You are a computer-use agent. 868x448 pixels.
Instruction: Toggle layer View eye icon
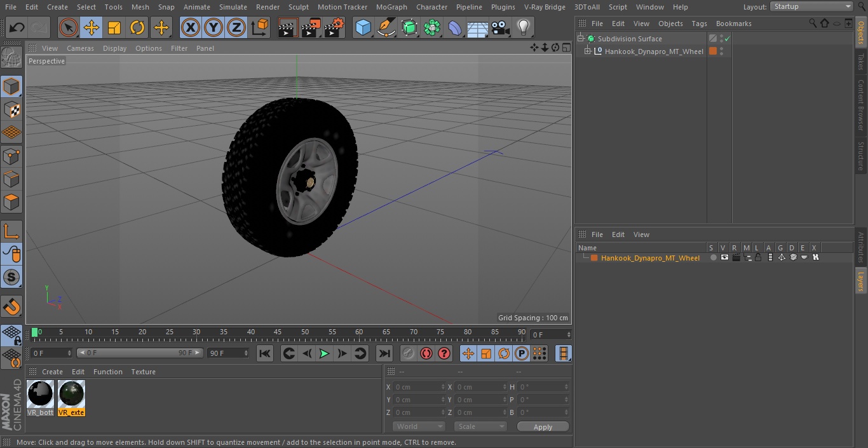724,257
